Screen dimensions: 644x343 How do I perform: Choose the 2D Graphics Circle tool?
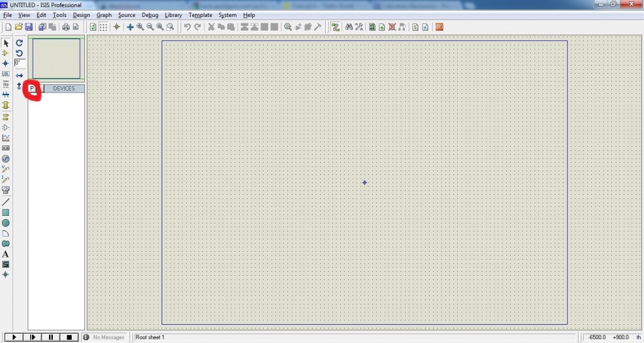point(6,223)
